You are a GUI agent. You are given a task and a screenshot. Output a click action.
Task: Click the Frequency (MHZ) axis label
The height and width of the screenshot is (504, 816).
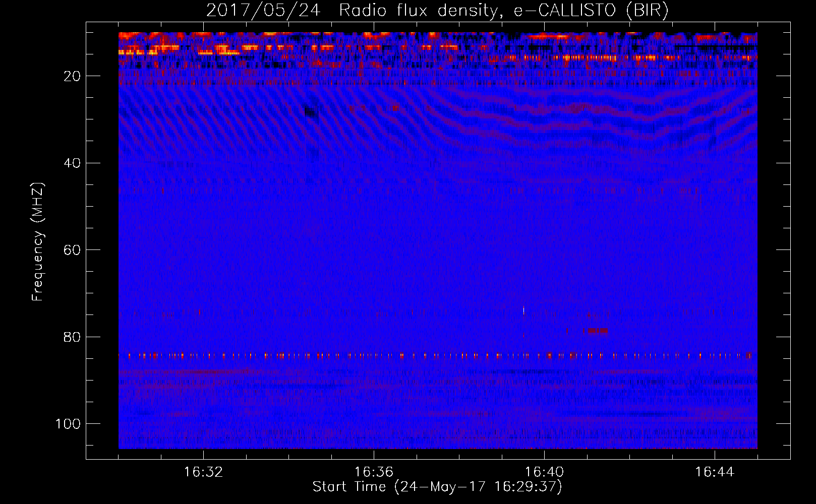click(x=38, y=241)
